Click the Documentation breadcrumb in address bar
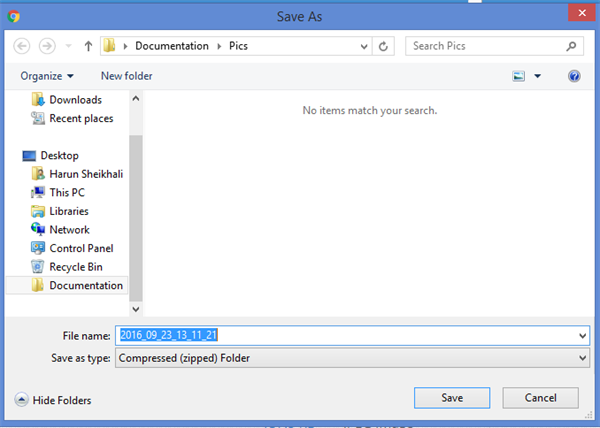This screenshot has height=428, width=600. click(172, 46)
